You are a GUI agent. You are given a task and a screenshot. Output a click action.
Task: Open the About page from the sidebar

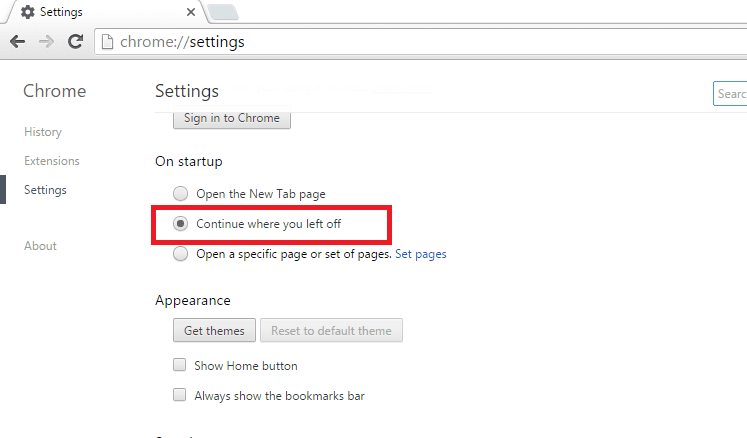pyautogui.click(x=40, y=246)
